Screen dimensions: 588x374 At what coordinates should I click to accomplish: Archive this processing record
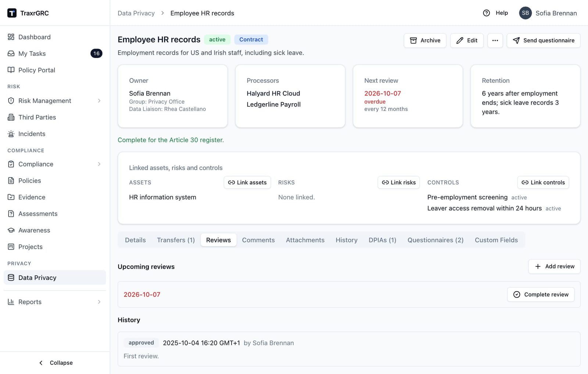[425, 40]
